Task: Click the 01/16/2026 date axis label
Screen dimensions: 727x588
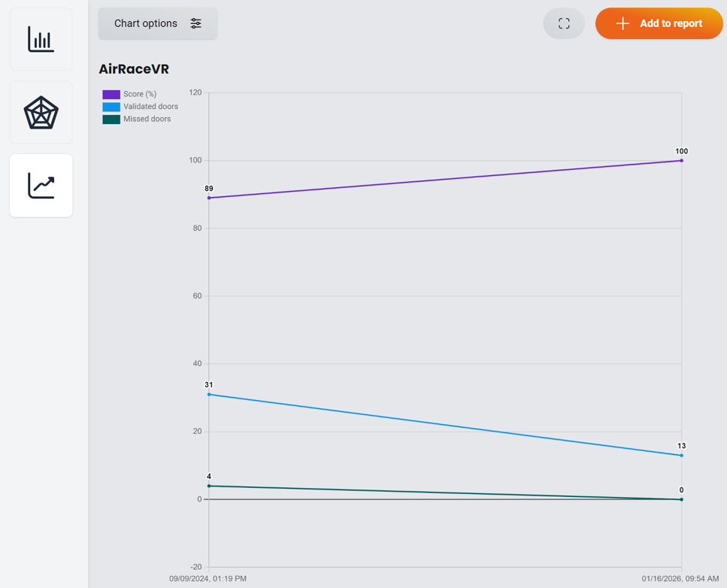Action: tap(680, 579)
